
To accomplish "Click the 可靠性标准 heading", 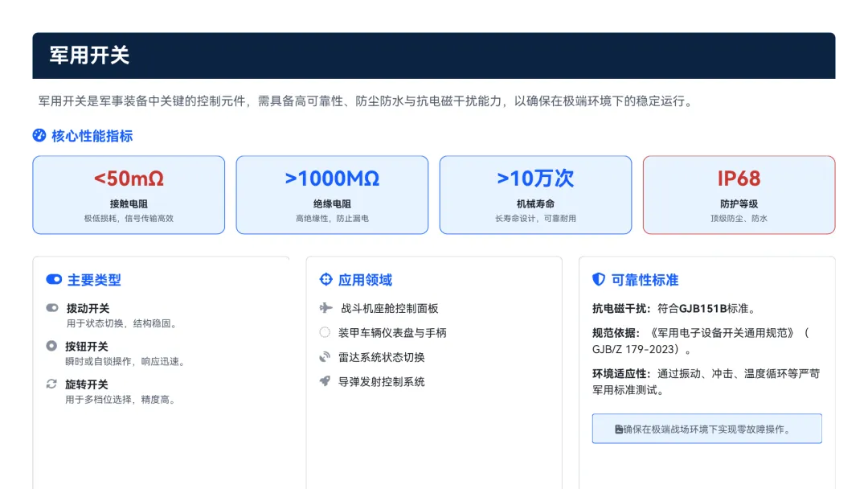I will point(645,280).
